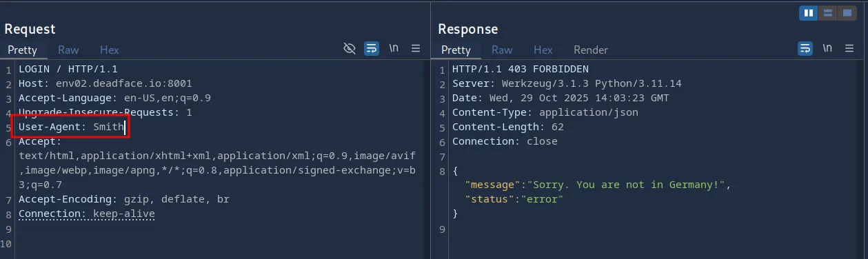Click 'HTTP/1.1 403 FORBIDDEN' status line
Viewport: 868px width, 259px height.
point(521,69)
